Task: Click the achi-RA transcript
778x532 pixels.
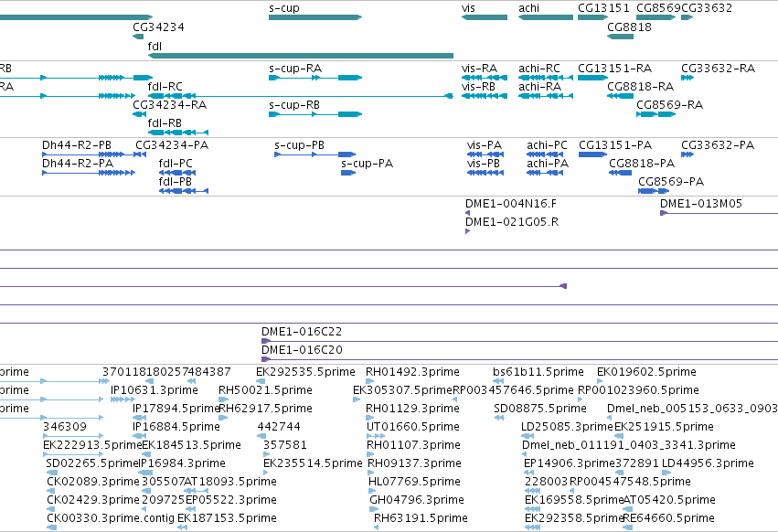Action: coord(546,96)
